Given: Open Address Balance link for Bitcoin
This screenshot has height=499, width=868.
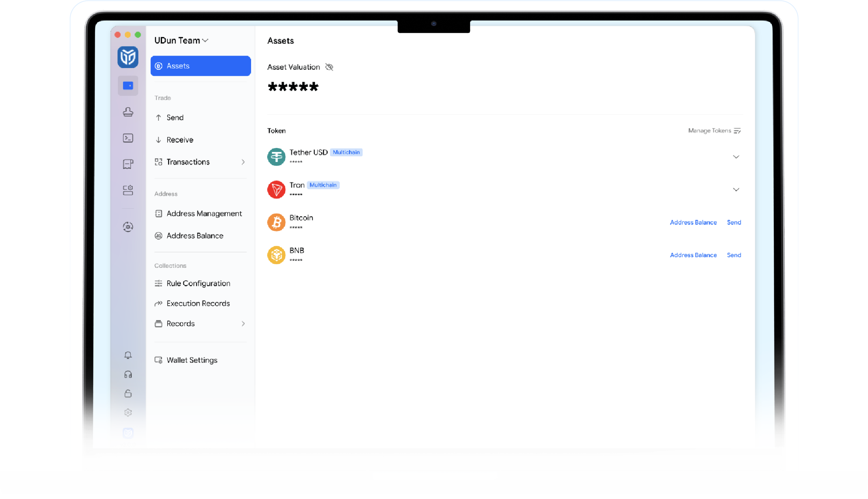Looking at the screenshot, I should tap(693, 222).
